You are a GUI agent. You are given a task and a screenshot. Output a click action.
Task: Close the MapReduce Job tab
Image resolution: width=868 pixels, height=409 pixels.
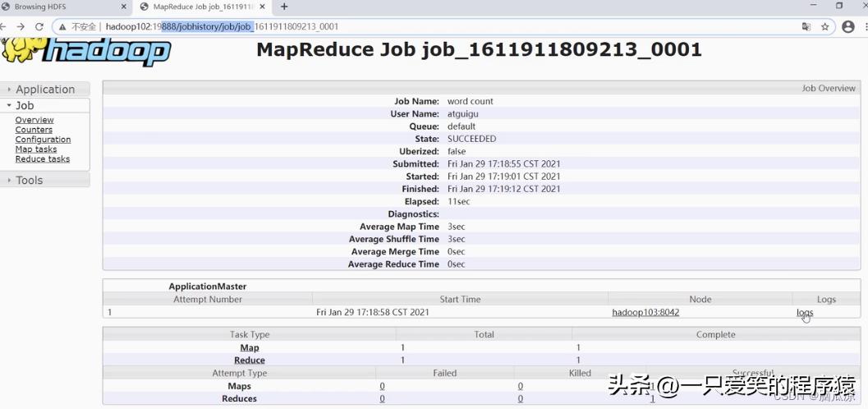point(263,7)
